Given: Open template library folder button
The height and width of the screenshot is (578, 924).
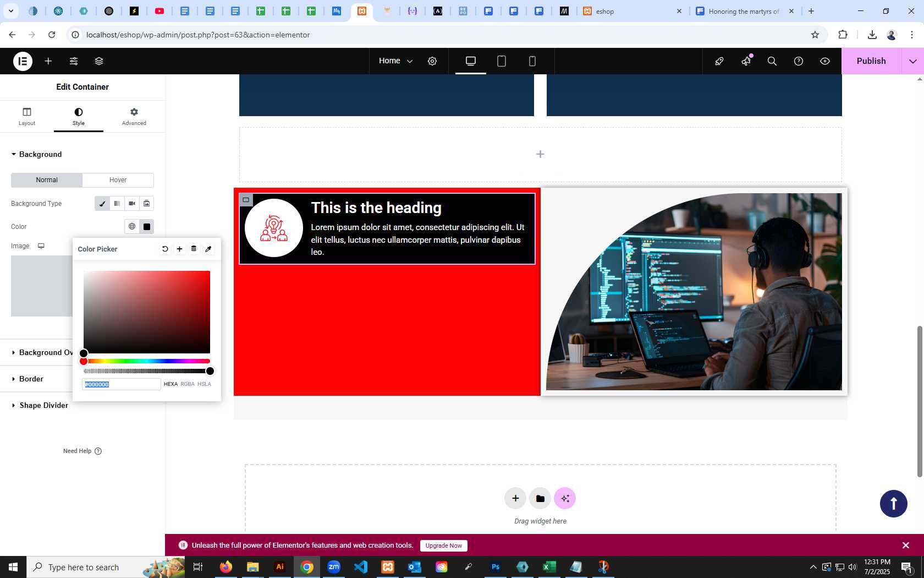Looking at the screenshot, I should point(540,498).
